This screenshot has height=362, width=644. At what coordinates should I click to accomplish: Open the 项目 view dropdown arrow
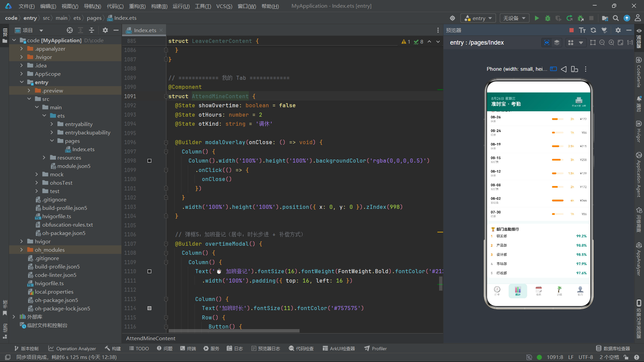point(41,31)
